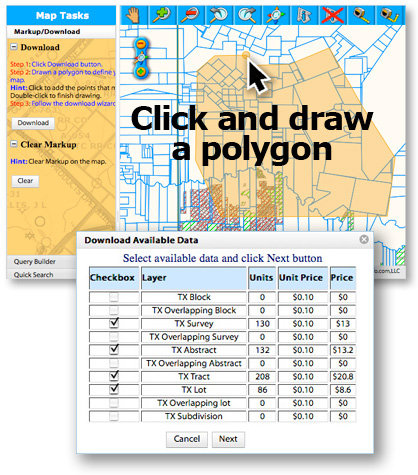
Task: Click the TX Survey layer name
Action: 194,324
